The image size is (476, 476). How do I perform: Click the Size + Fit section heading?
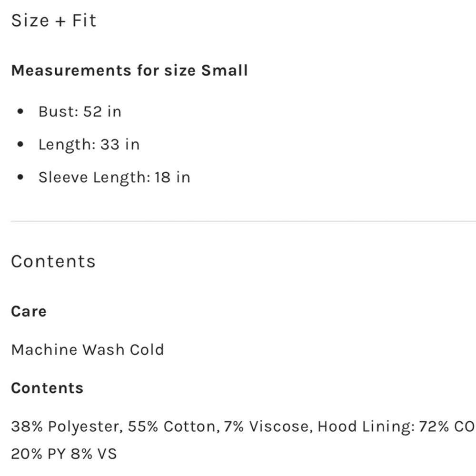[53, 21]
